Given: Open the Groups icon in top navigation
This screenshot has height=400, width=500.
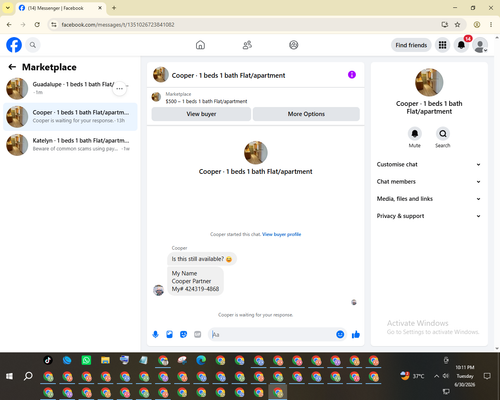Looking at the screenshot, I should 294,45.
